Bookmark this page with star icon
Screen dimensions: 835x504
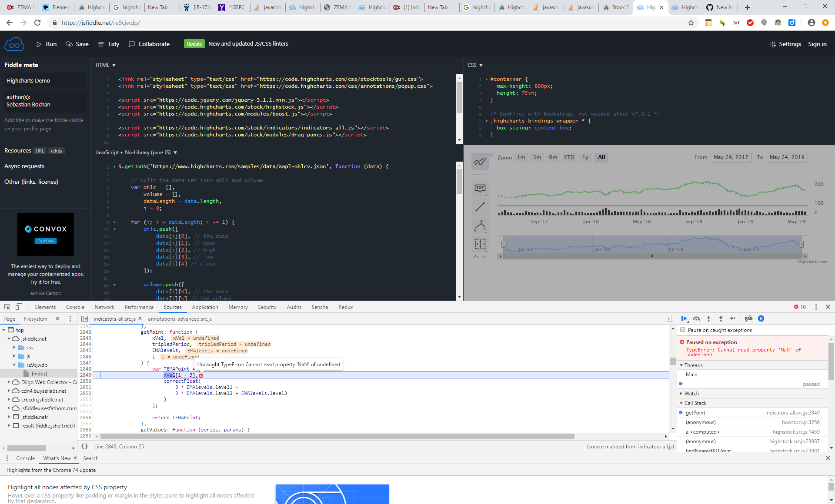691,23
